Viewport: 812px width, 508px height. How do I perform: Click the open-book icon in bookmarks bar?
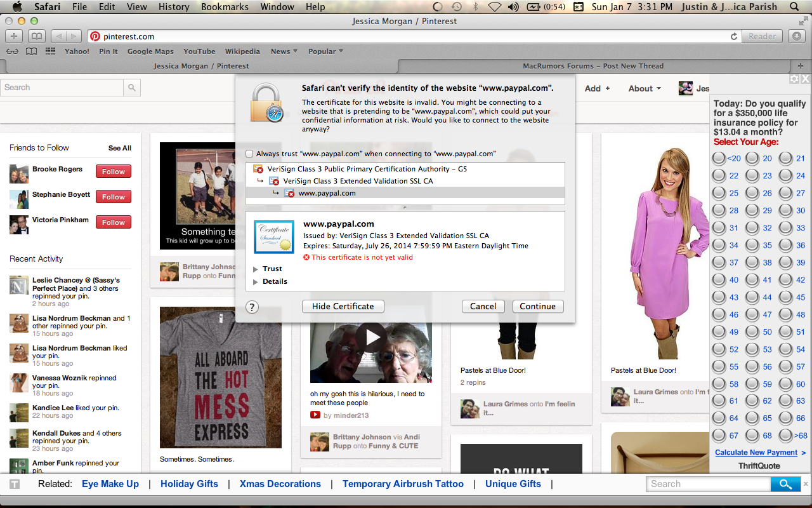point(31,51)
